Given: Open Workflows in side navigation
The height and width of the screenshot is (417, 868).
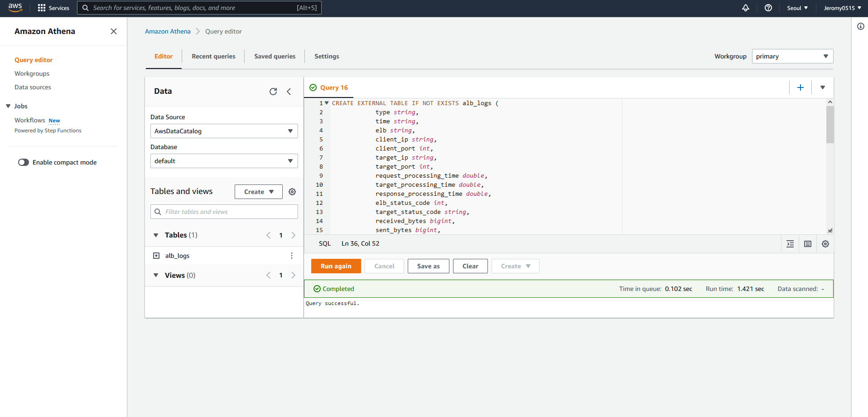Looking at the screenshot, I should click(30, 120).
